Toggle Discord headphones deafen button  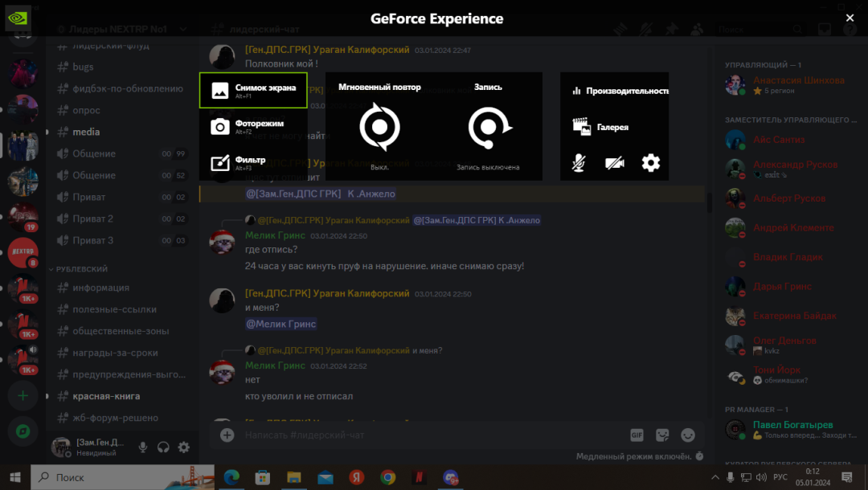163,447
